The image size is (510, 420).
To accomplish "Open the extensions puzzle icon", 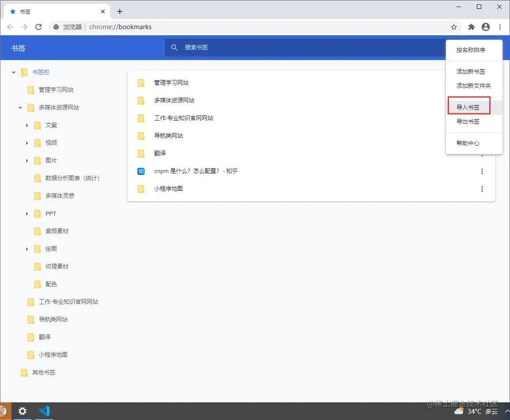I will tap(471, 27).
